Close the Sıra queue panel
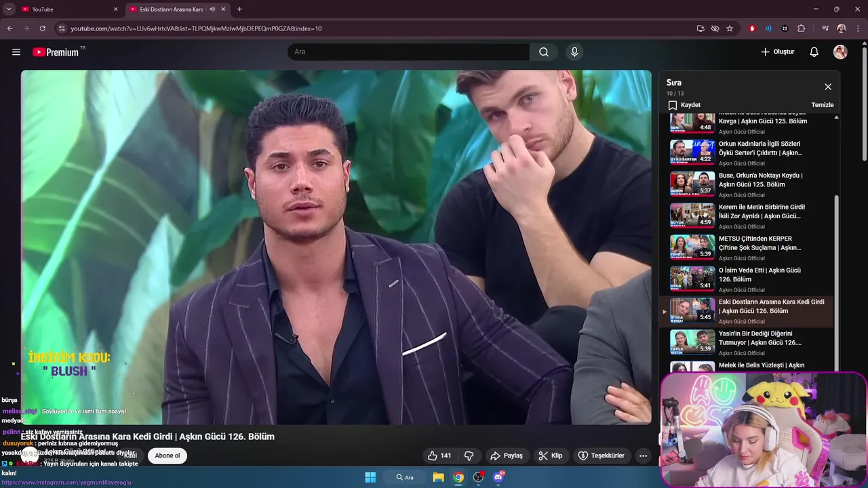 pos(828,87)
